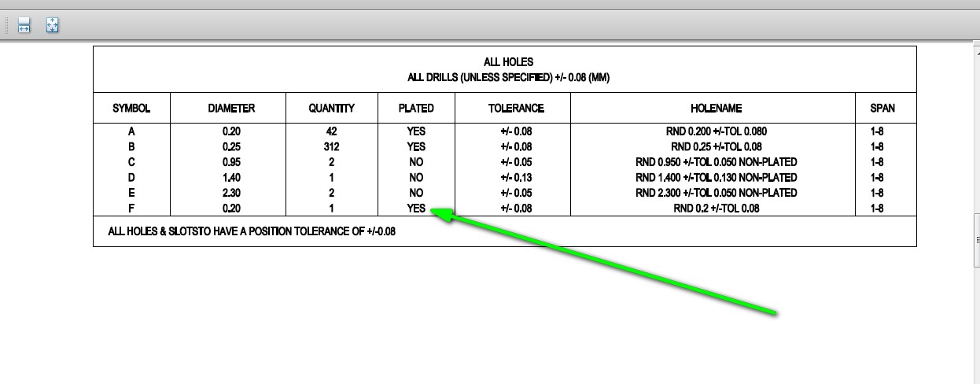Click the plated NO for row E
This screenshot has height=384, width=980.
[416, 193]
